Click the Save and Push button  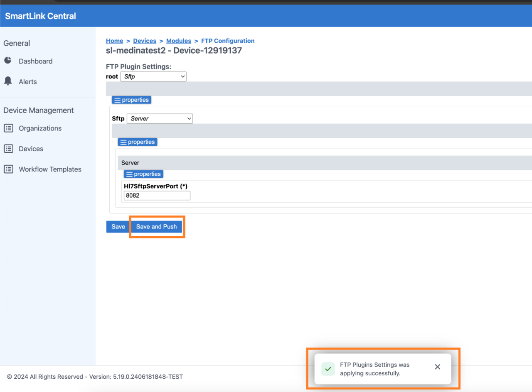coord(156,227)
